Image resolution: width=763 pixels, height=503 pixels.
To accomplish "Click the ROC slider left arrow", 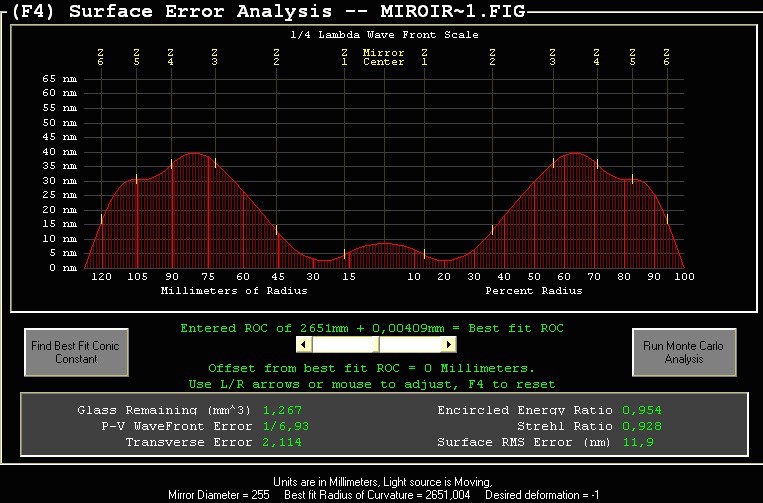I will tap(304, 345).
